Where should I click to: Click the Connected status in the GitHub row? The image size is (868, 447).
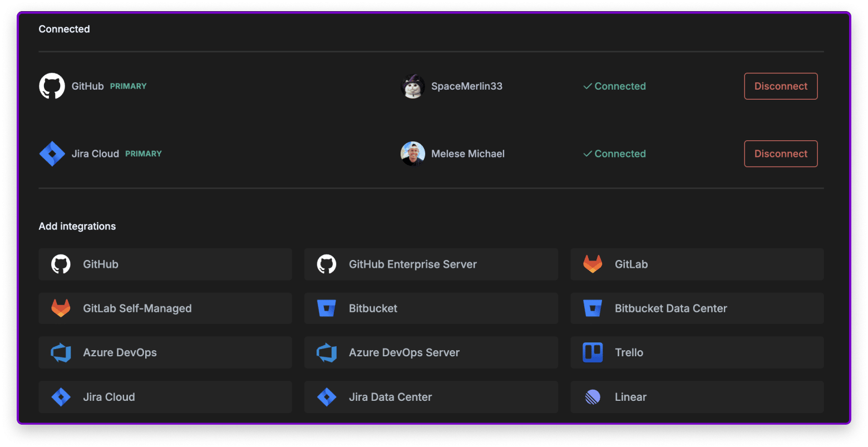click(x=614, y=86)
